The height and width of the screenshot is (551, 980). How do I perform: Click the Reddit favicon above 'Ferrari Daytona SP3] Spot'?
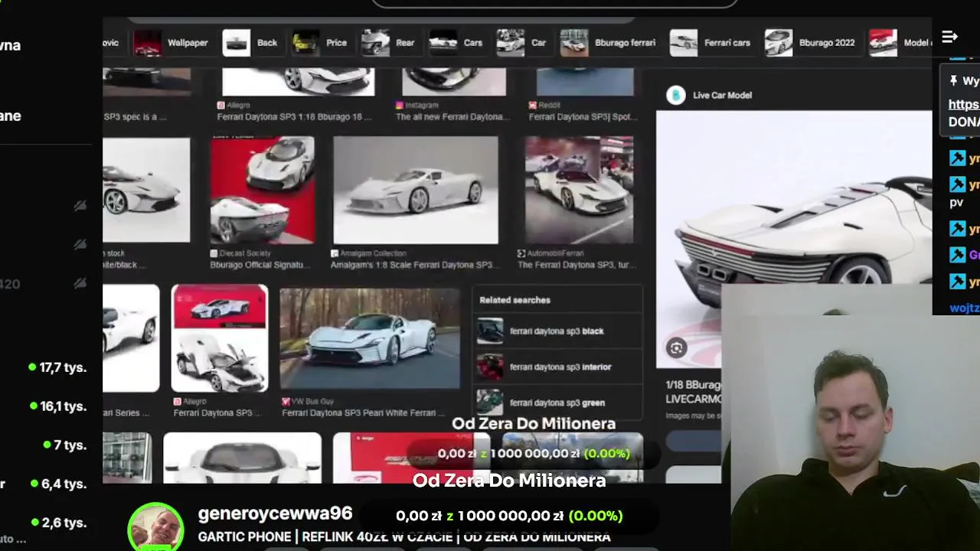[x=532, y=105]
